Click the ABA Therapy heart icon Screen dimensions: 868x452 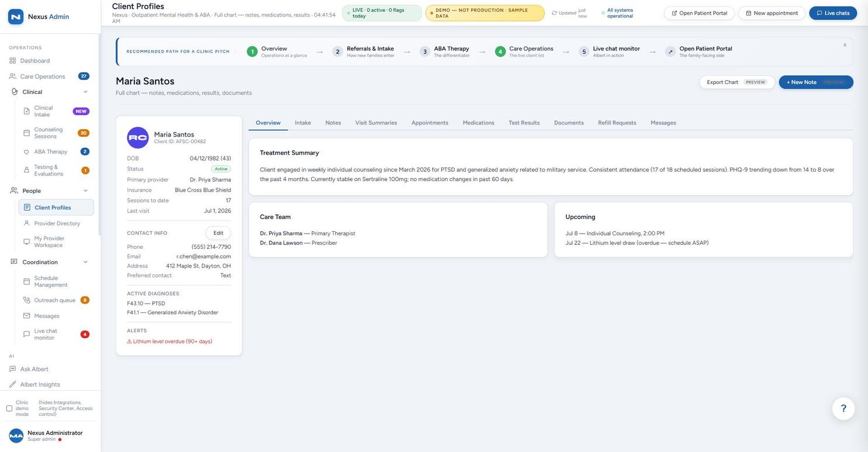[x=26, y=152]
